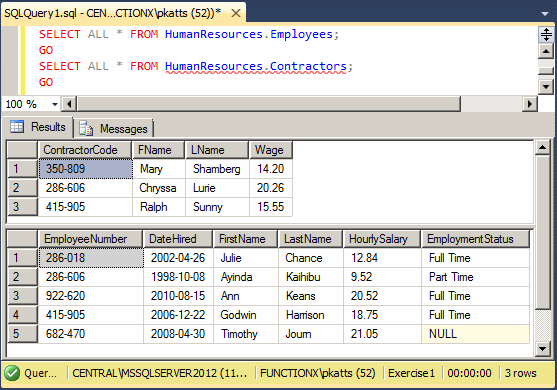
Task: Click FUNCTIONX\pkatts (52) status entry
Action: pyautogui.click(x=318, y=373)
